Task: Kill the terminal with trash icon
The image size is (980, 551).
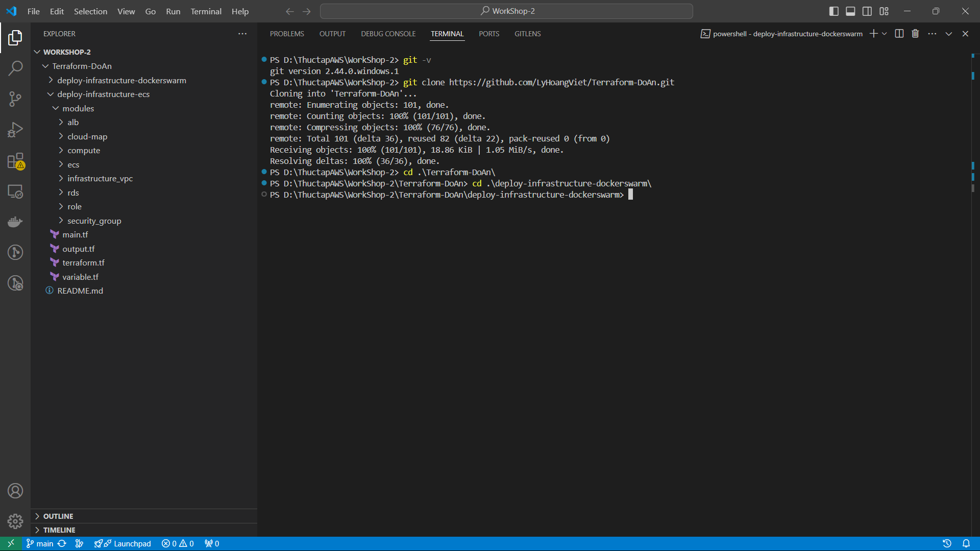Action: point(915,34)
